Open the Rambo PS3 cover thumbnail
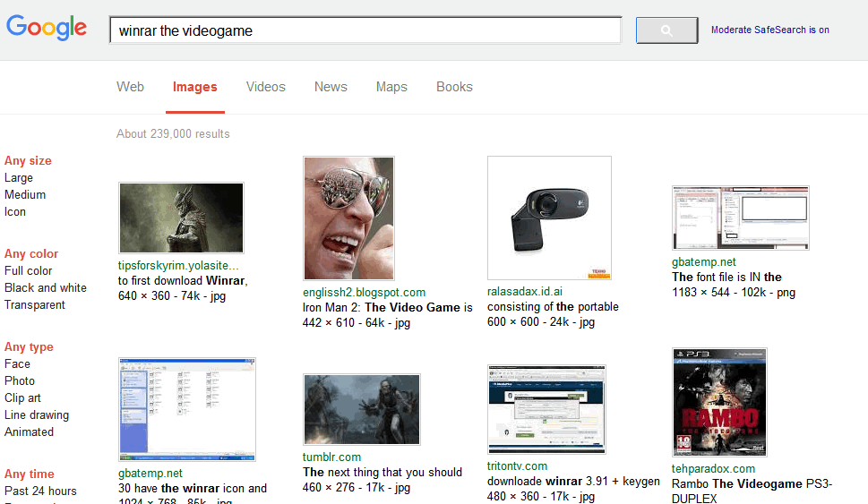868x504 pixels. (x=719, y=402)
